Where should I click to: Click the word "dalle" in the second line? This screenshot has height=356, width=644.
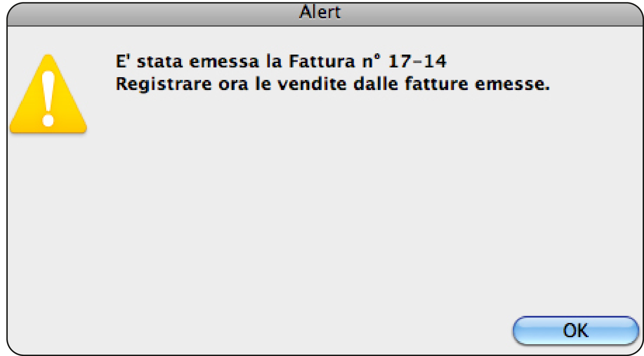[376, 84]
